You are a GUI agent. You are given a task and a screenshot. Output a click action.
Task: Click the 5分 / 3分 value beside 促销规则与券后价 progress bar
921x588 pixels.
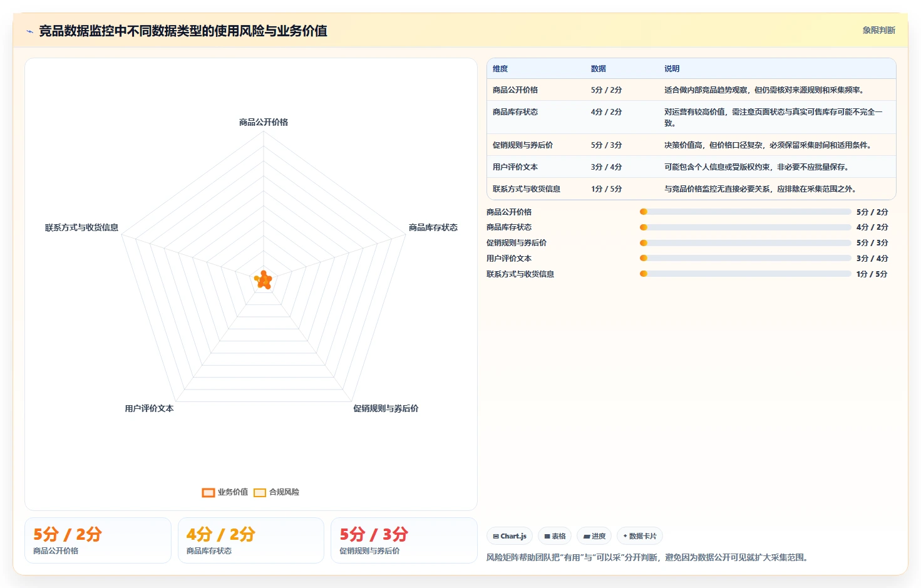[872, 243]
